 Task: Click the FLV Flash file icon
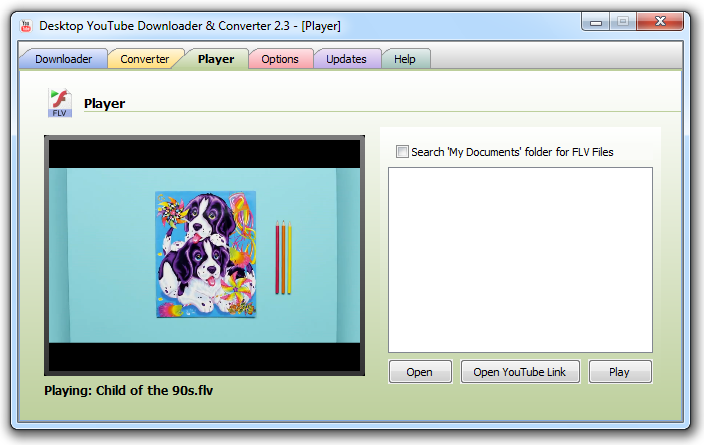coord(60,103)
